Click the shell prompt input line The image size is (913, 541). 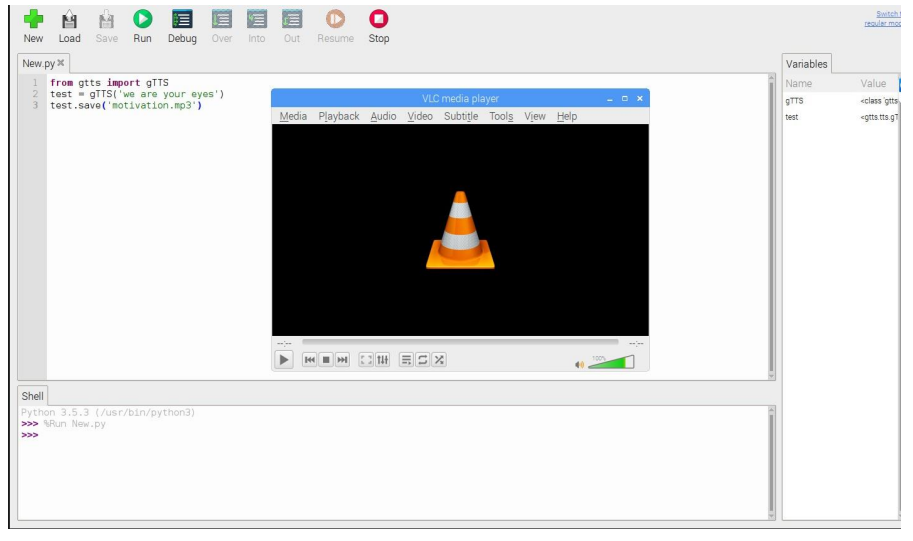396,435
